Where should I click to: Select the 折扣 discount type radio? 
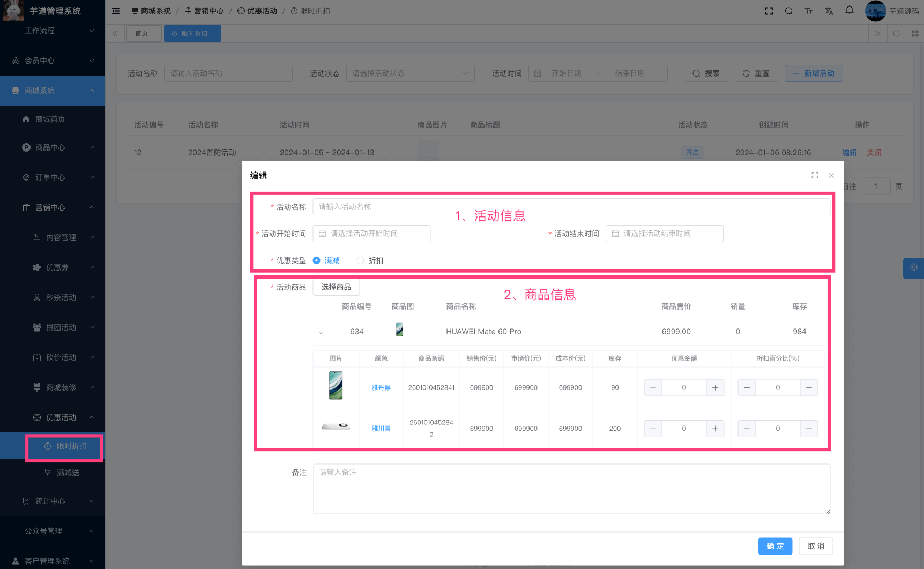(361, 260)
